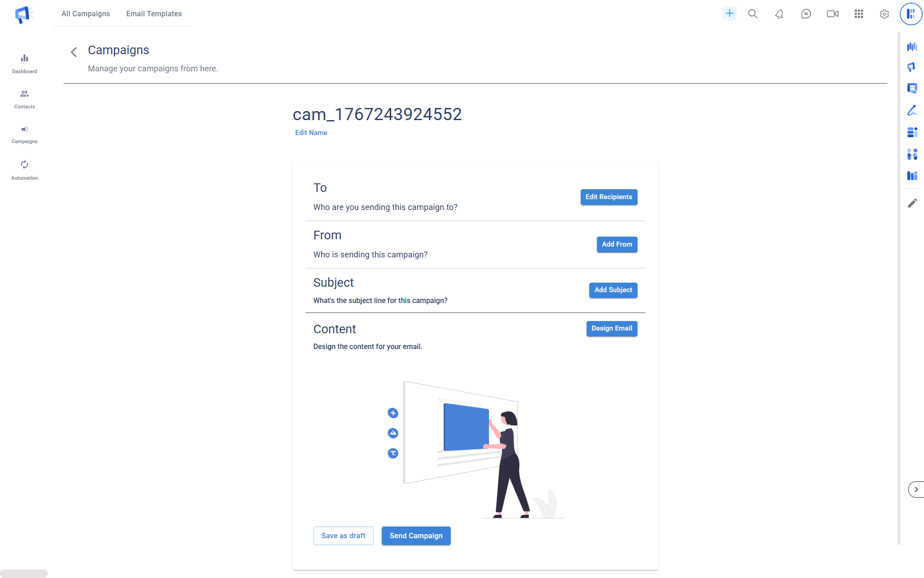Viewport: 924px width, 578px height.
Task: Expand the right side panel chevron
Action: coord(916,489)
